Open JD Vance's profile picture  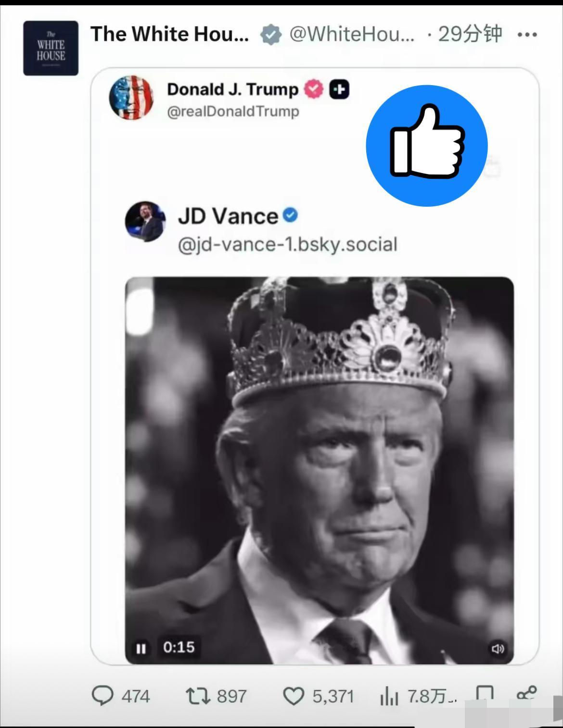pos(145,221)
